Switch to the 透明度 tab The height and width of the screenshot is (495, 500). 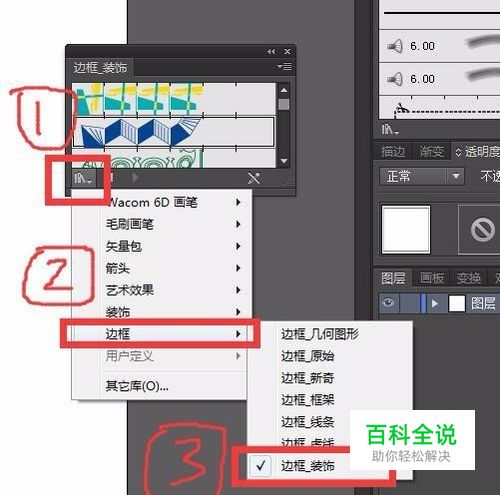(477, 152)
